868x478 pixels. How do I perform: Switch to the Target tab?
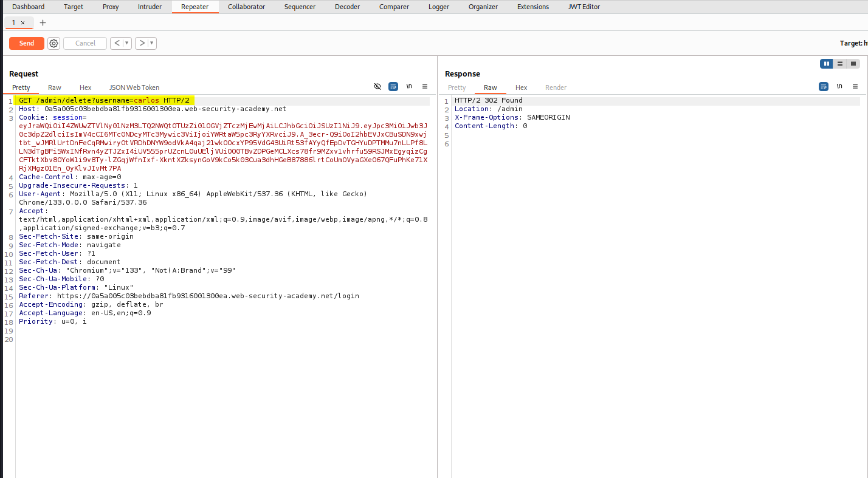tap(74, 7)
